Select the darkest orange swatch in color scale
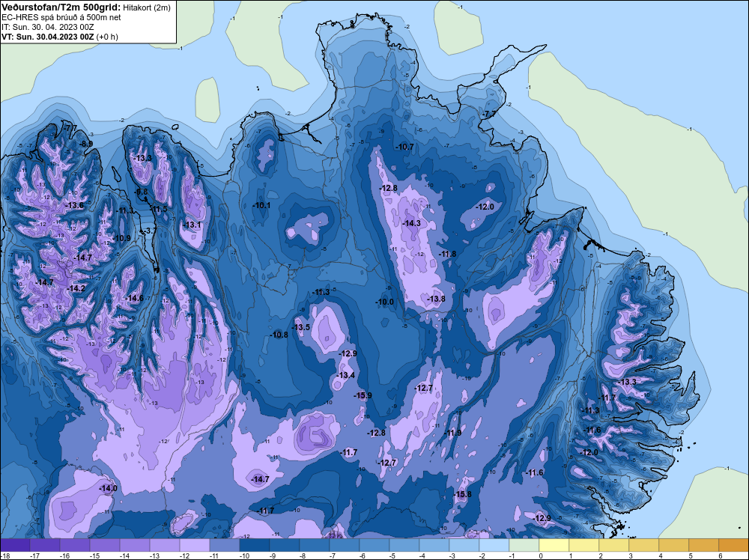Screen dimensions: 749x560 click(734, 545)
